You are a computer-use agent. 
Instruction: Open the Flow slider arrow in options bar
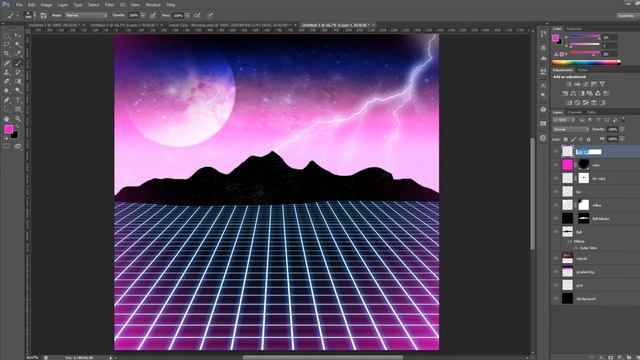click(187, 16)
